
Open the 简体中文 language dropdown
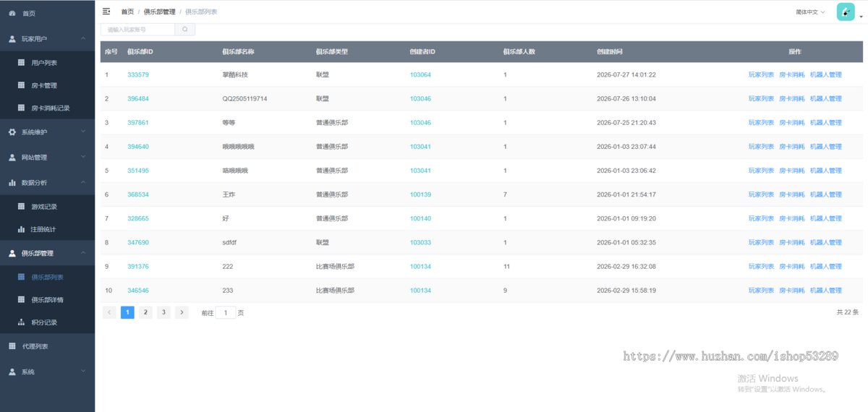(x=810, y=12)
